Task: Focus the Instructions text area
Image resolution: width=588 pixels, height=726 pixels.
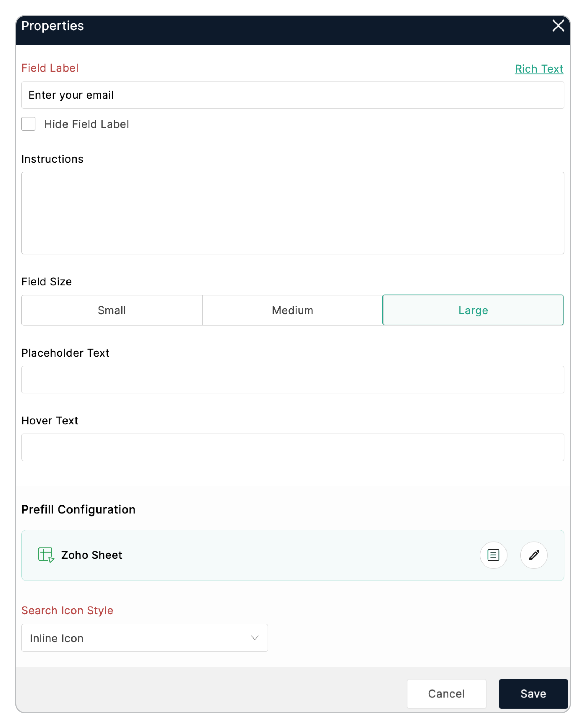Action: pos(293,213)
